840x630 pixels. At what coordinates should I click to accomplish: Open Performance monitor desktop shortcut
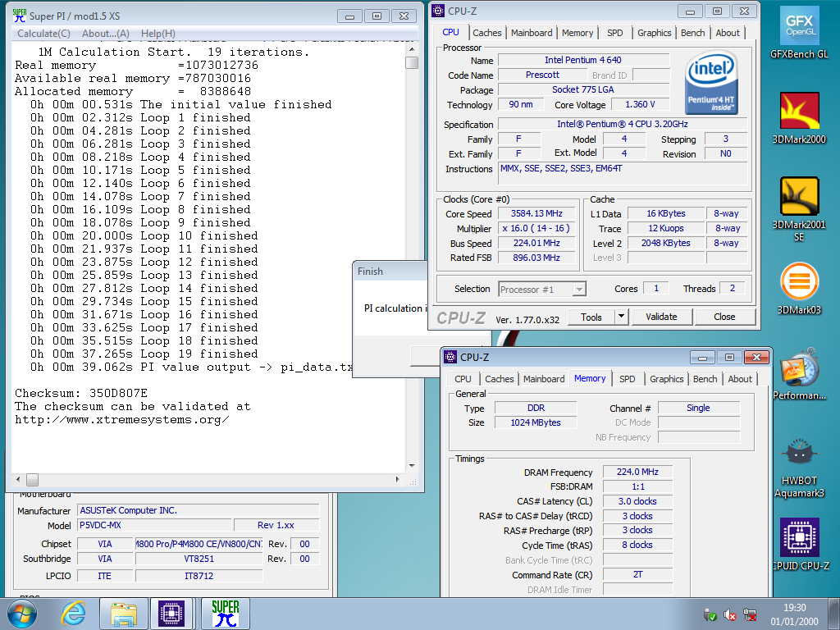coord(799,374)
